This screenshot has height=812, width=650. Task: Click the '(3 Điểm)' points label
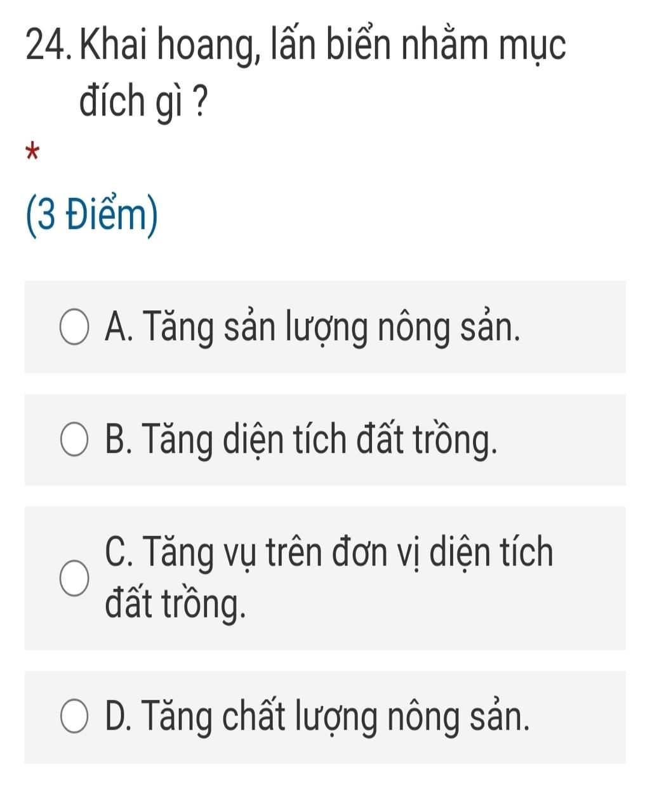[92, 216]
